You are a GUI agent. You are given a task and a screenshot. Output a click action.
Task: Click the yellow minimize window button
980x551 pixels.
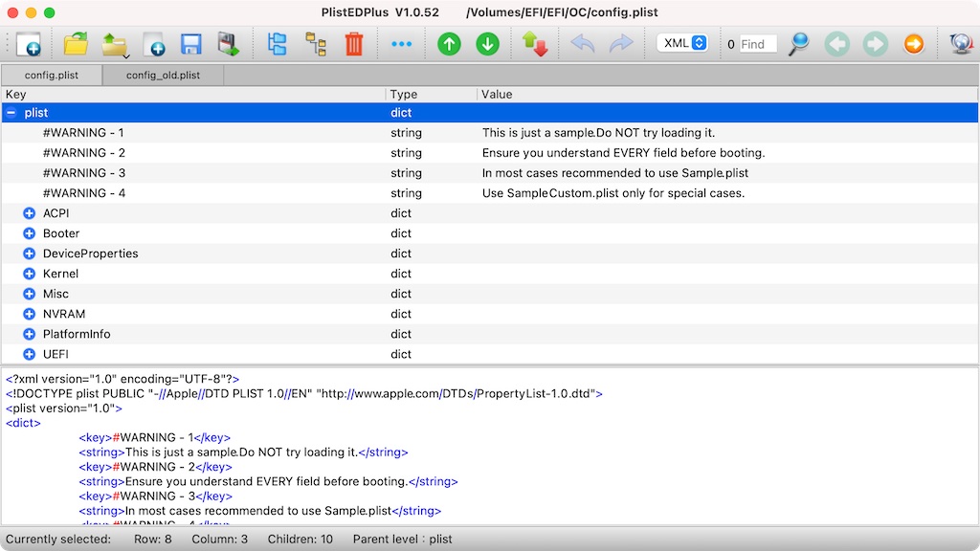(x=32, y=12)
